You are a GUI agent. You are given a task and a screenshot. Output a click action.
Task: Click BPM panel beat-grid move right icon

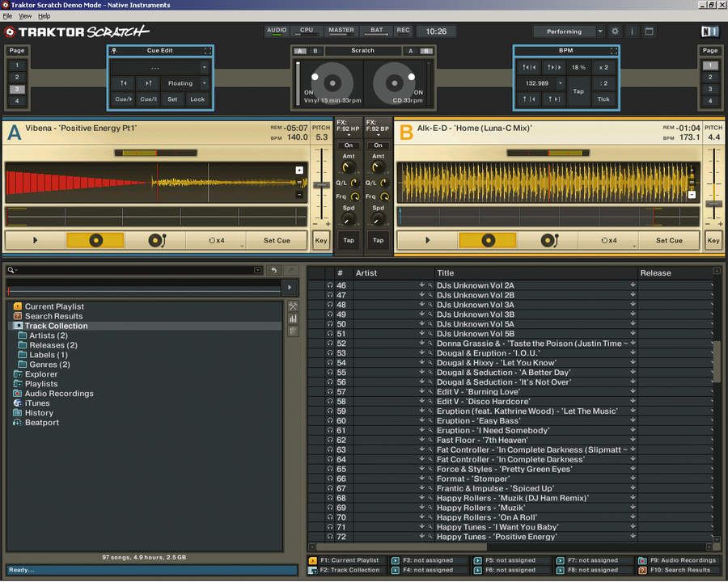(554, 67)
